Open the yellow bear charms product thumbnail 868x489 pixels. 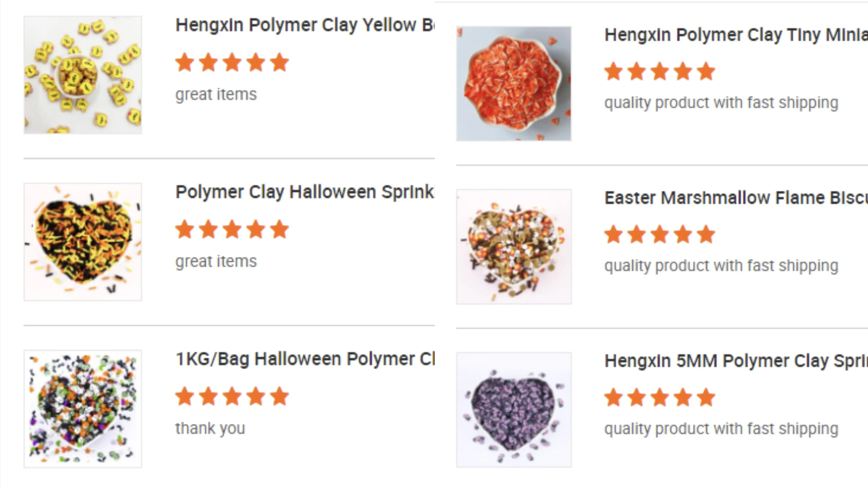(82, 75)
